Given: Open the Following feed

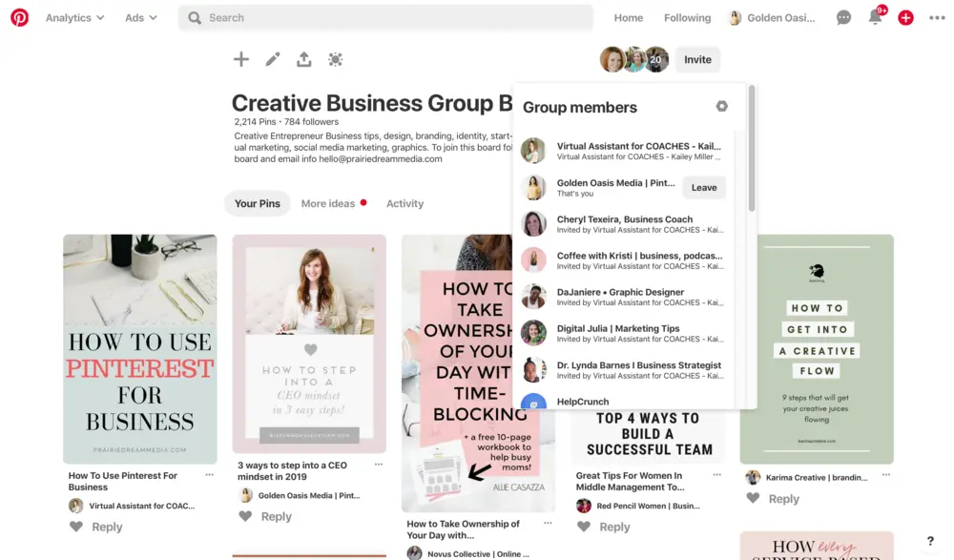Looking at the screenshot, I should pyautogui.click(x=688, y=18).
